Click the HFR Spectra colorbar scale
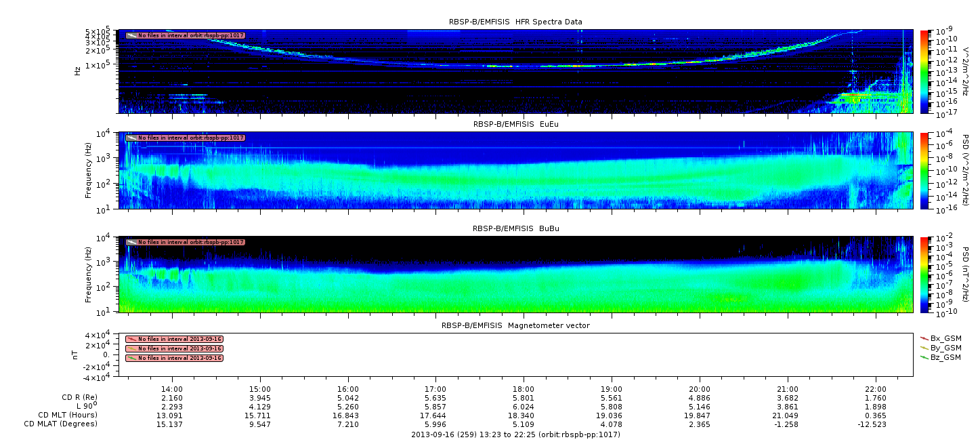The height and width of the screenshot is (446, 980). pyautogui.click(x=924, y=71)
